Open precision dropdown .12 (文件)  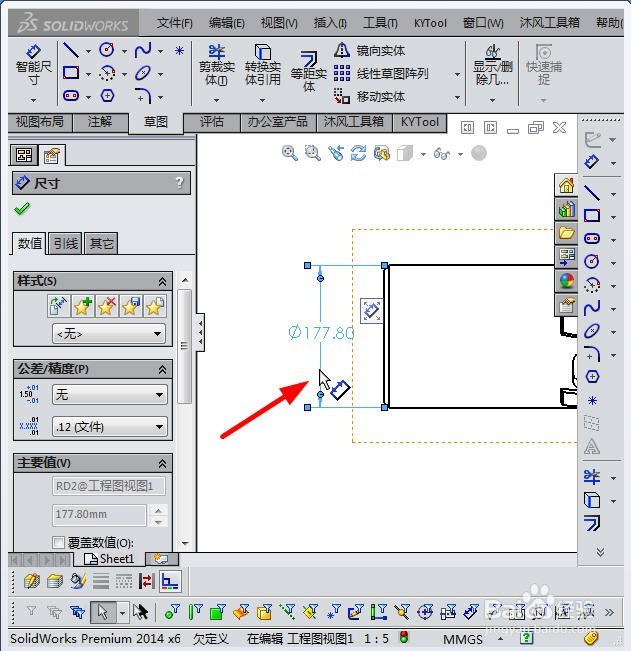[x=110, y=426]
